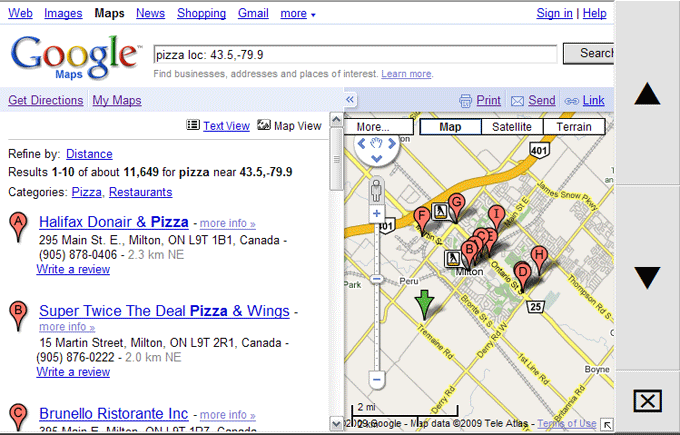Open the Web link in top bar
The image size is (680, 435).
click(x=20, y=13)
